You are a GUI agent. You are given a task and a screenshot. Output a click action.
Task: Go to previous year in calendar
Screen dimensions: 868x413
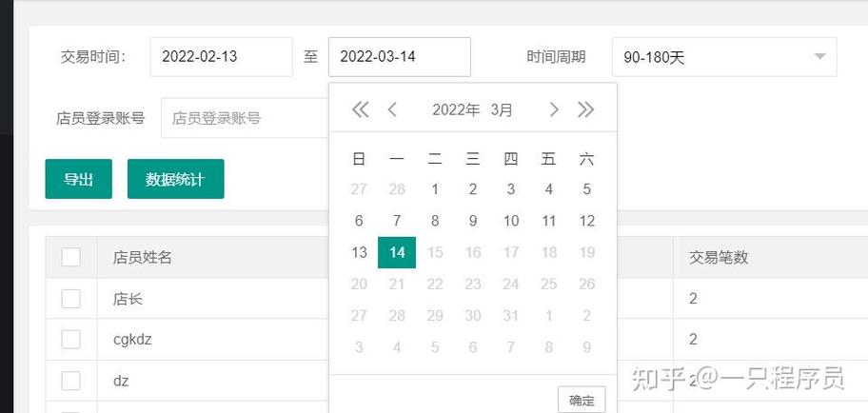coord(361,109)
